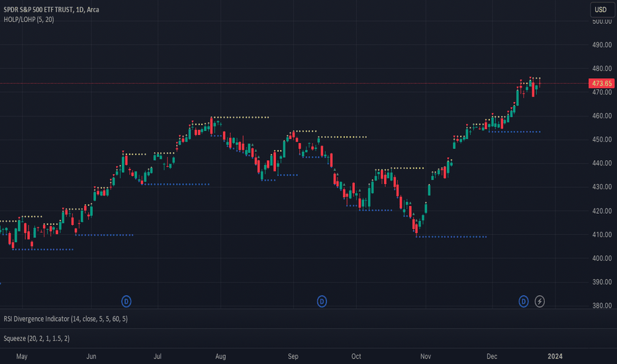Image resolution: width=617 pixels, height=364 pixels.
Task: Click the 380.00 price axis label
Action: click(x=602, y=306)
